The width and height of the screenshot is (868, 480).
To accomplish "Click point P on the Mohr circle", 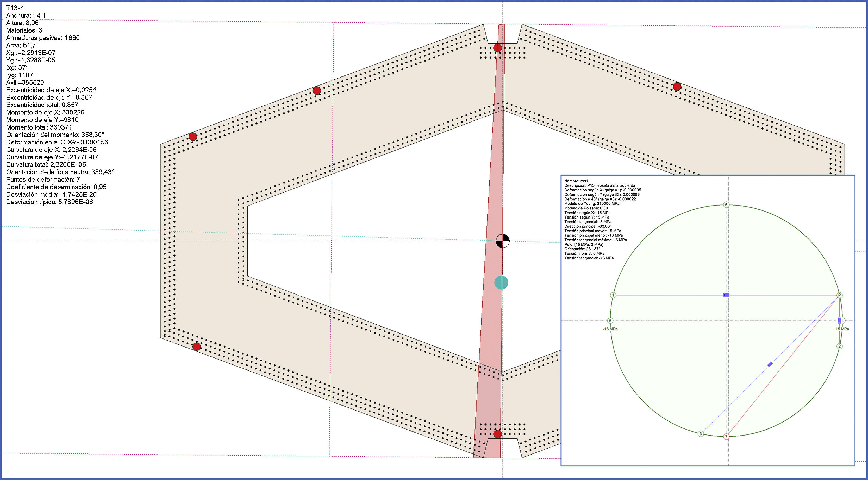I will 839,295.
